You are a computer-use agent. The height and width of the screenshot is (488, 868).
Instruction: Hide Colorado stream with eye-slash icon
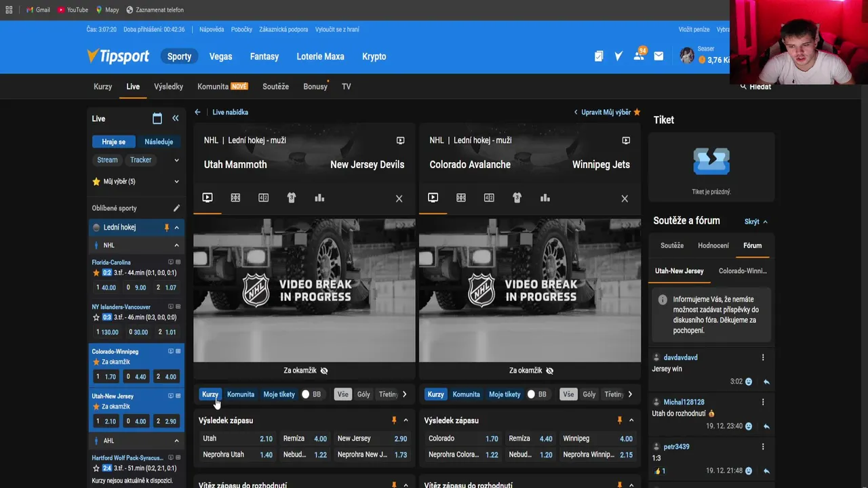point(549,371)
